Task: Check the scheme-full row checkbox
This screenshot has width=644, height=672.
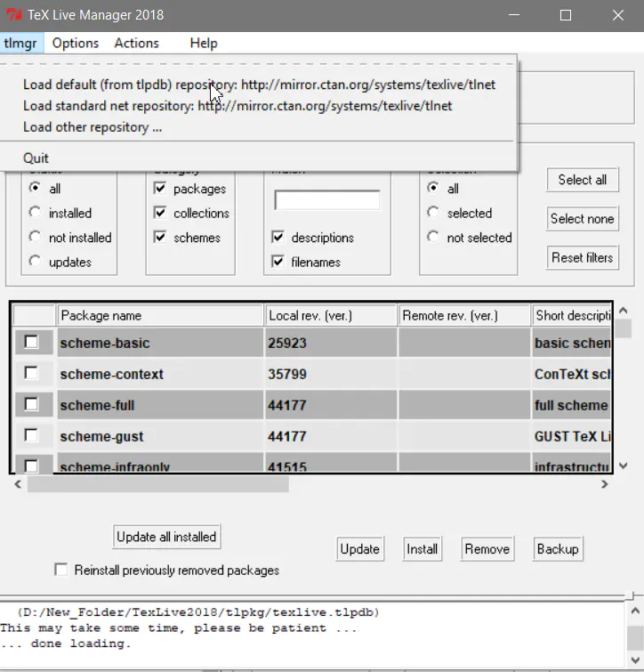Action: pyautogui.click(x=31, y=404)
